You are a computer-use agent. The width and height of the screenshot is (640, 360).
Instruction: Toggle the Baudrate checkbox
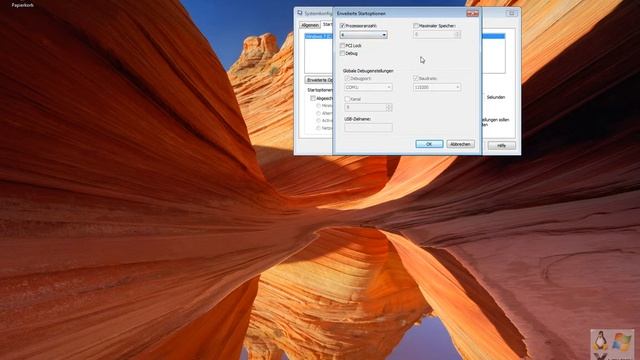[x=416, y=78]
